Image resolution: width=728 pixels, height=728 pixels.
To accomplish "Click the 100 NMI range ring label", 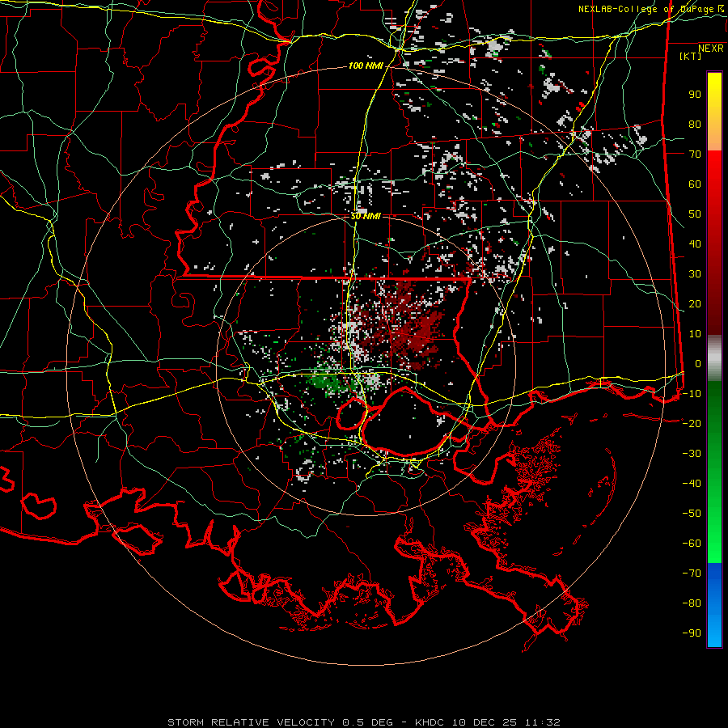I will click(366, 66).
